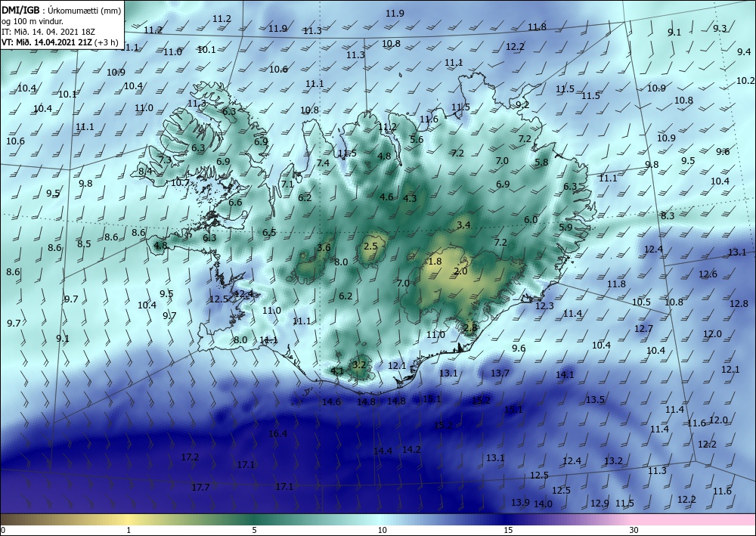The width and height of the screenshot is (756, 536).
Task: Click the 17.7 value southwest of Iceland
Action: point(200,488)
